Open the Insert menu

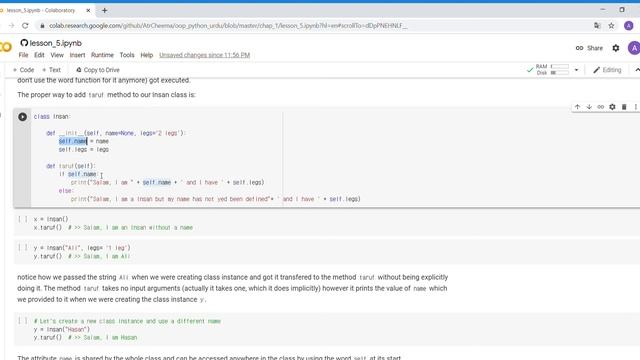[x=77, y=55]
